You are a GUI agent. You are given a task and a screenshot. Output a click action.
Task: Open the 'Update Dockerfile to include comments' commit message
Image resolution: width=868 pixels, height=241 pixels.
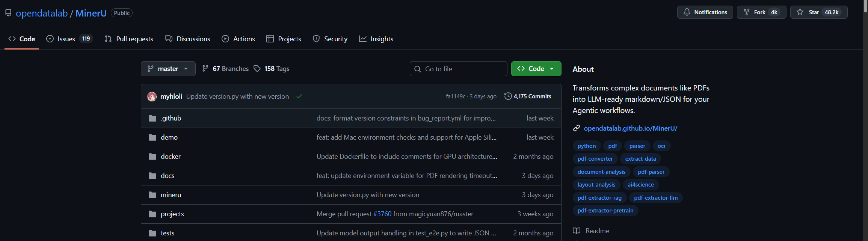click(407, 157)
